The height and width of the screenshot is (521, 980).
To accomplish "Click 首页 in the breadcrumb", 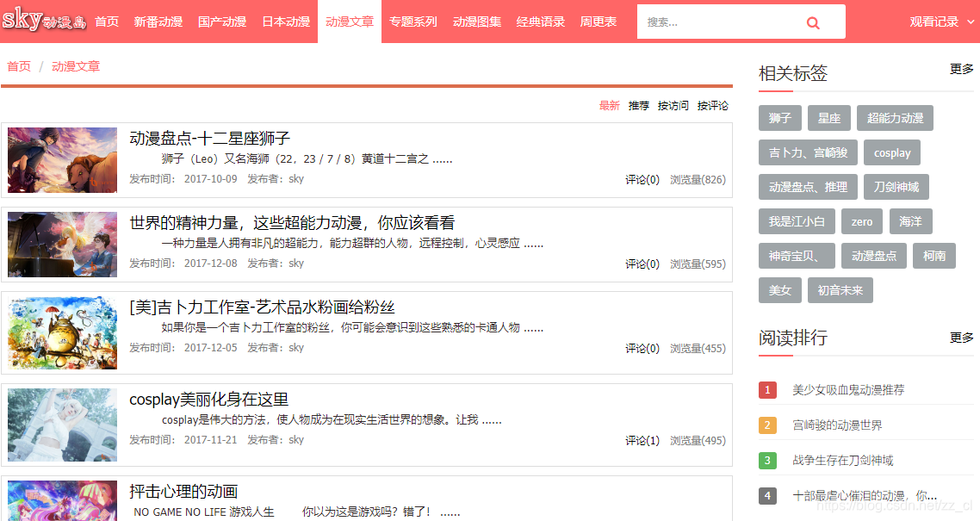I will coord(19,66).
